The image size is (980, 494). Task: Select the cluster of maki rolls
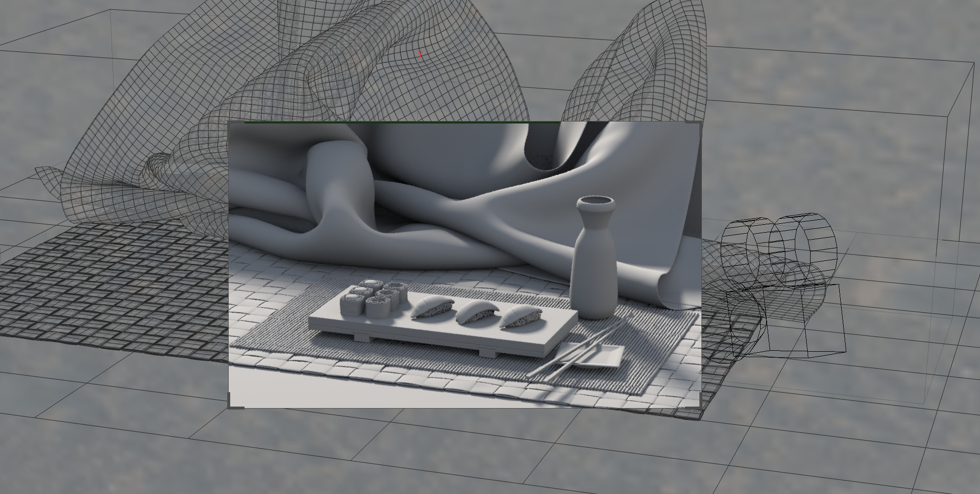(x=373, y=298)
